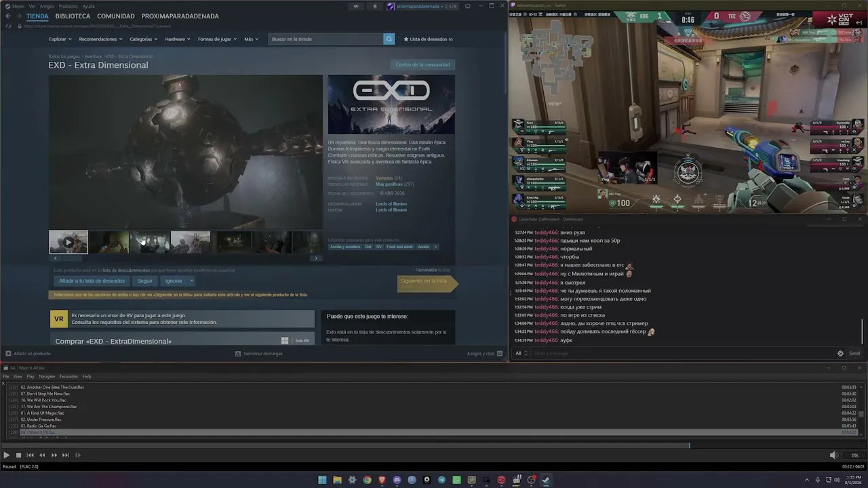Open Steam VR mode icon in title bar
Viewport: 868px width, 488px height.
pos(467,6)
